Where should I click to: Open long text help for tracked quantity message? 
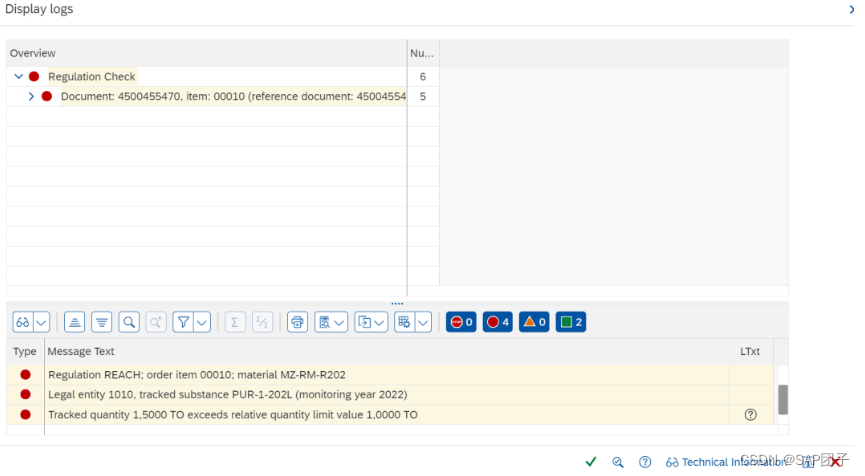click(x=751, y=415)
